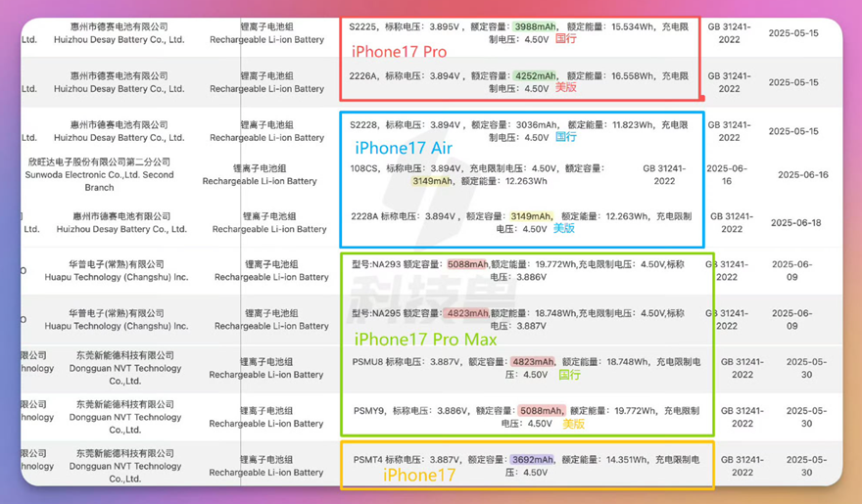Click the green iPhone17 Pro Max label
This screenshot has width=862, height=504.
(425, 340)
